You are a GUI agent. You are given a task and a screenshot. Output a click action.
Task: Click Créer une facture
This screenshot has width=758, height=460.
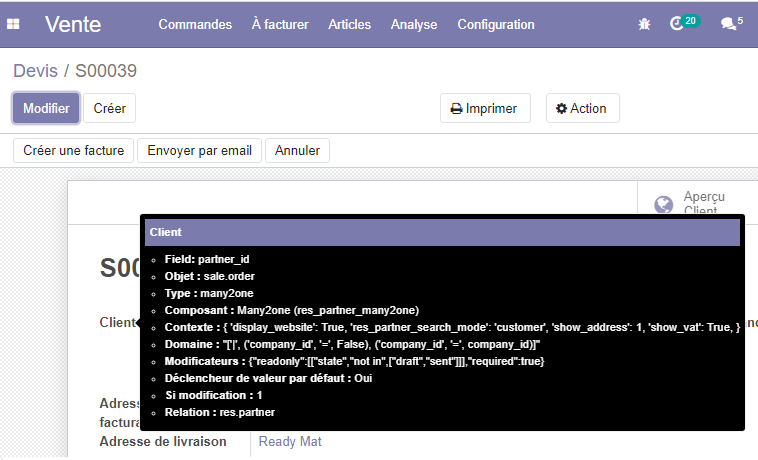[x=73, y=150]
